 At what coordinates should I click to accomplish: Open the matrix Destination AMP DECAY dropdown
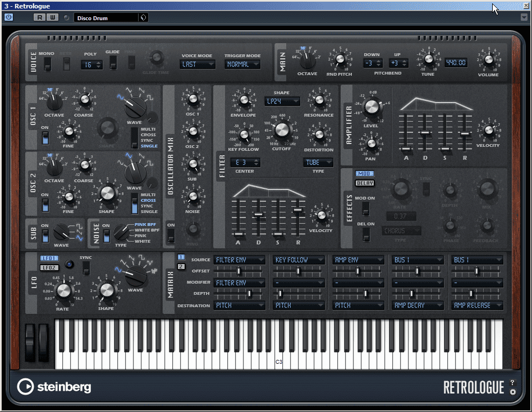(418, 305)
